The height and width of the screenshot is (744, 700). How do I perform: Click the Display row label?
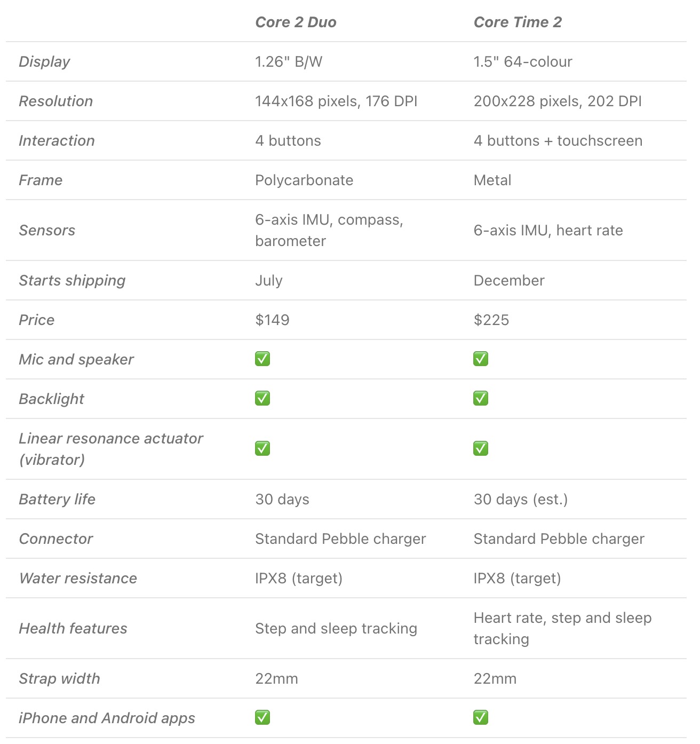tap(44, 62)
